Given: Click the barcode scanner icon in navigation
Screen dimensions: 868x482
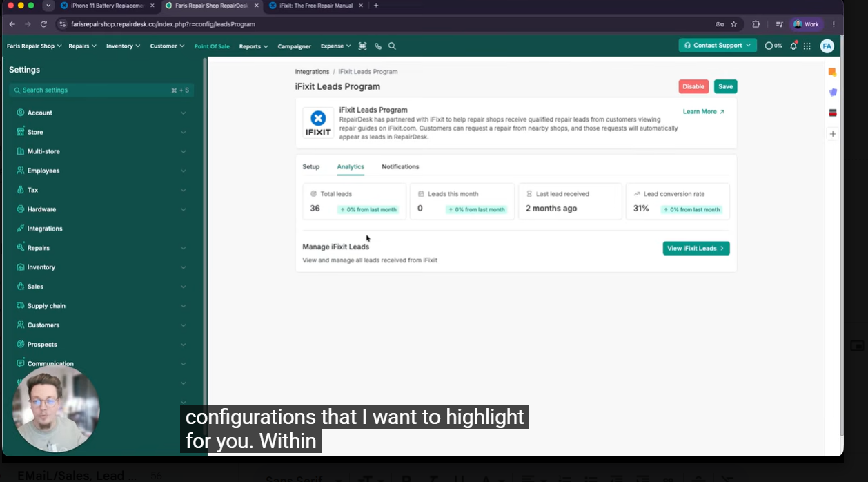Looking at the screenshot, I should coord(362,46).
